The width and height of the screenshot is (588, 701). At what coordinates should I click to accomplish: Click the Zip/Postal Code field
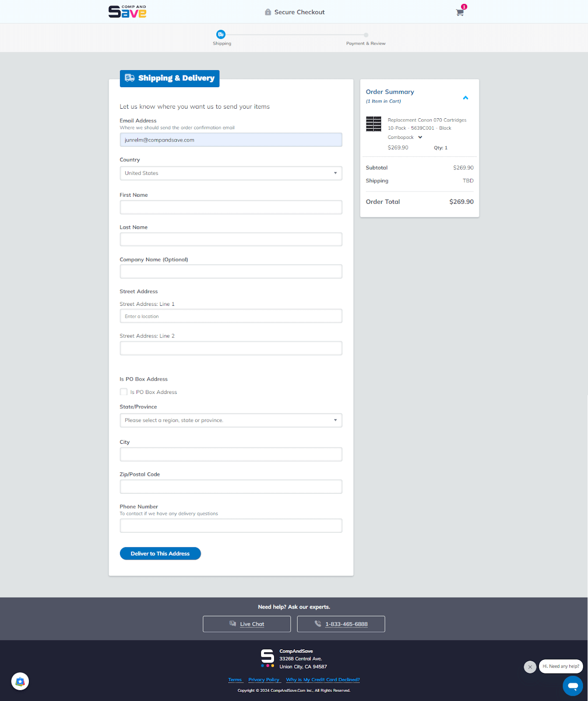coord(231,486)
